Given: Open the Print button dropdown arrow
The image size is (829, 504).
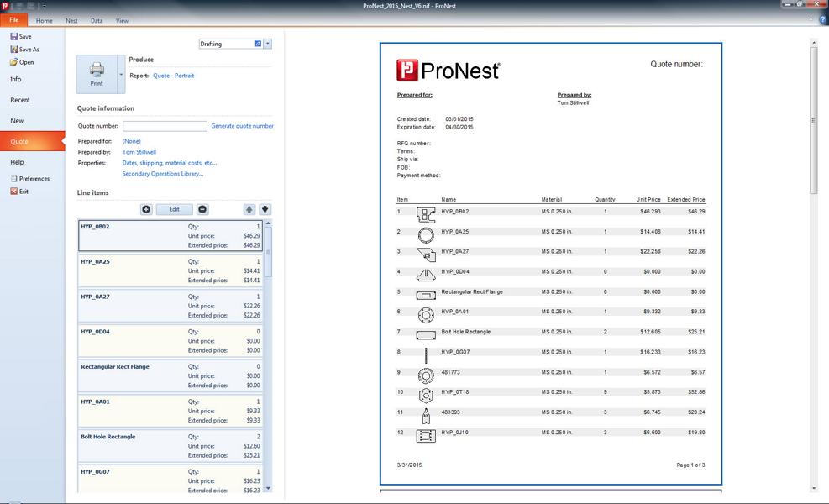Looking at the screenshot, I should (x=121, y=75).
